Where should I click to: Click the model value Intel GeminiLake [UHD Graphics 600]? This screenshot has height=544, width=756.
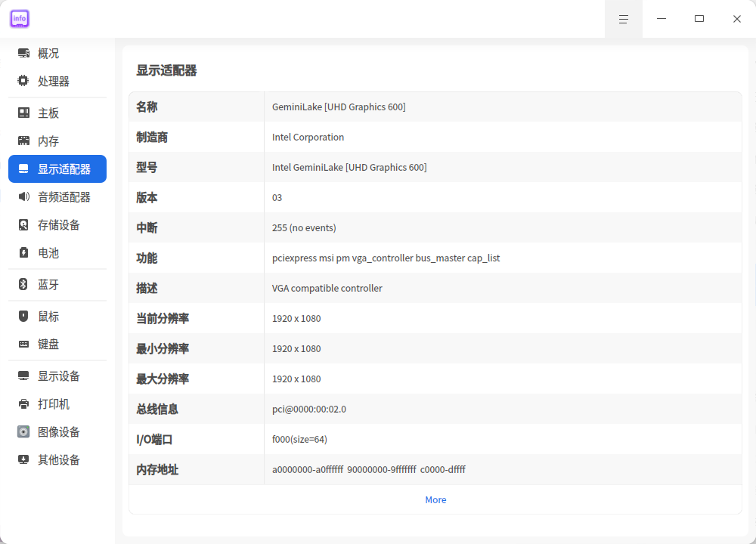[349, 167]
